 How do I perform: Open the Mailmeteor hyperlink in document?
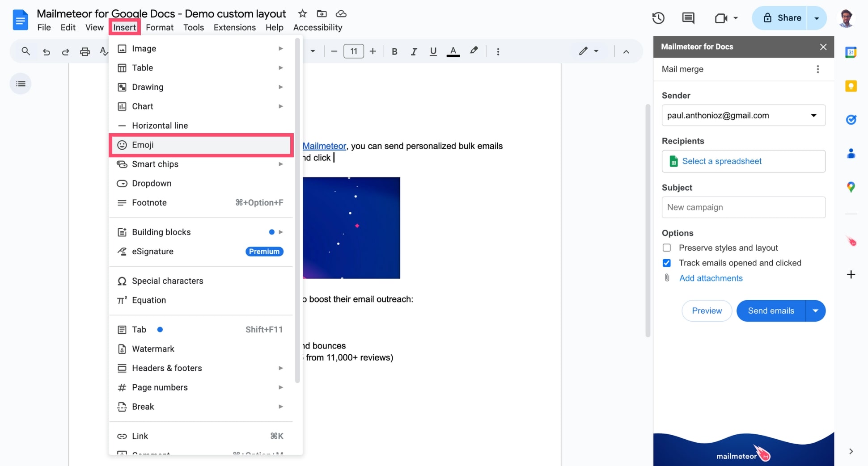(x=324, y=146)
